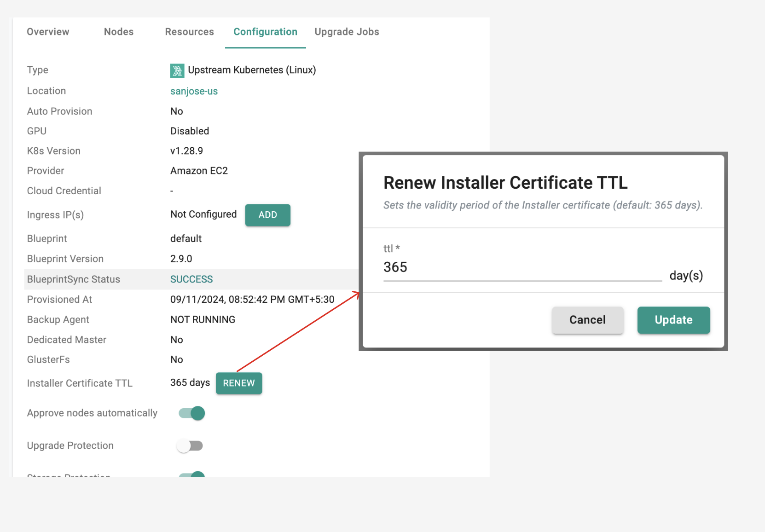Cancel the Renew Installer Certificate dialog

pos(587,320)
